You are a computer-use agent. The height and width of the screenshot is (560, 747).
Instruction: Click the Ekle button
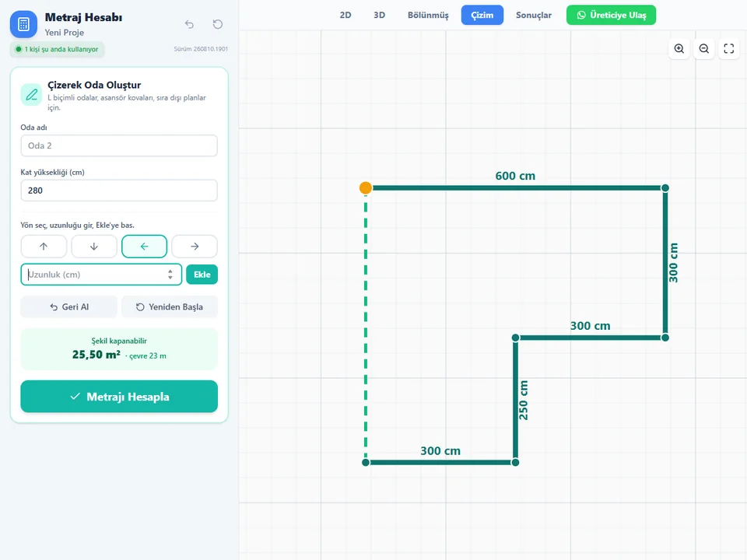click(202, 275)
